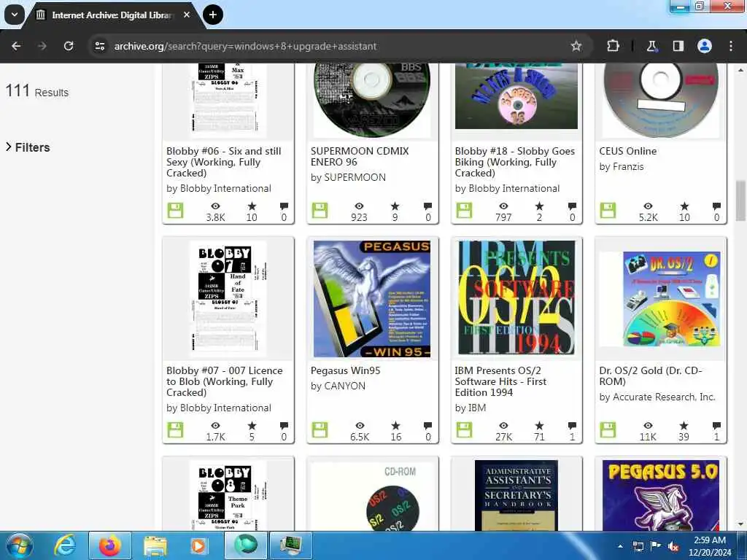Click software floppy icon on Pegasus Win95 card

320,430
